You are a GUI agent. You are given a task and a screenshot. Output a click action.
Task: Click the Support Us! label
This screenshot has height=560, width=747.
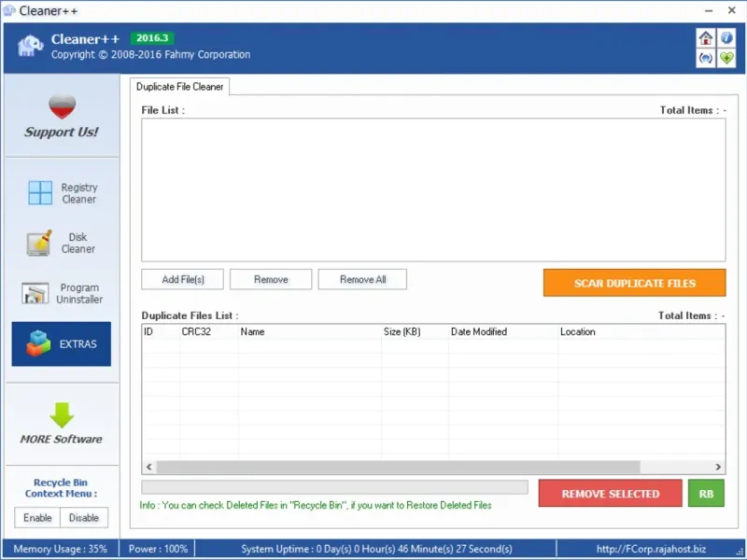coord(62,132)
